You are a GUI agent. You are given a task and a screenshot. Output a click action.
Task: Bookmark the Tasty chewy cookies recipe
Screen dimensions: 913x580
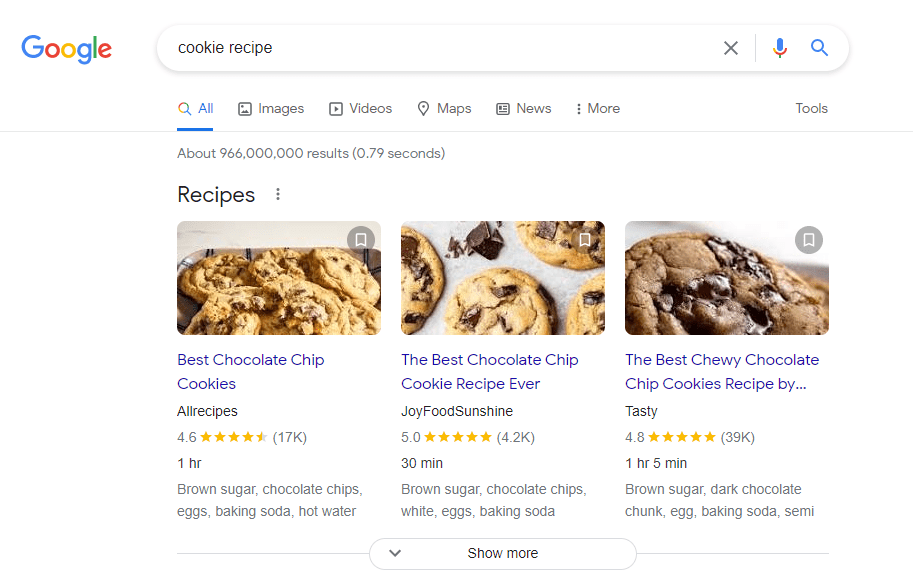808,240
